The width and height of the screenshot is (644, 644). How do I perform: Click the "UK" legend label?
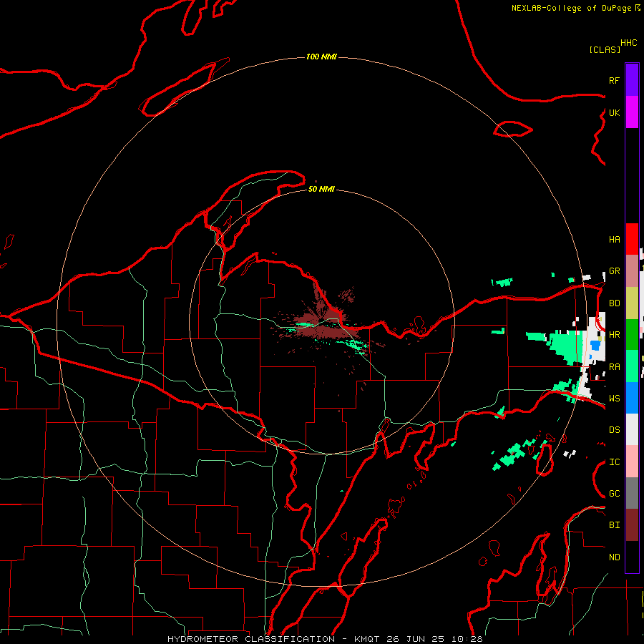614,112
